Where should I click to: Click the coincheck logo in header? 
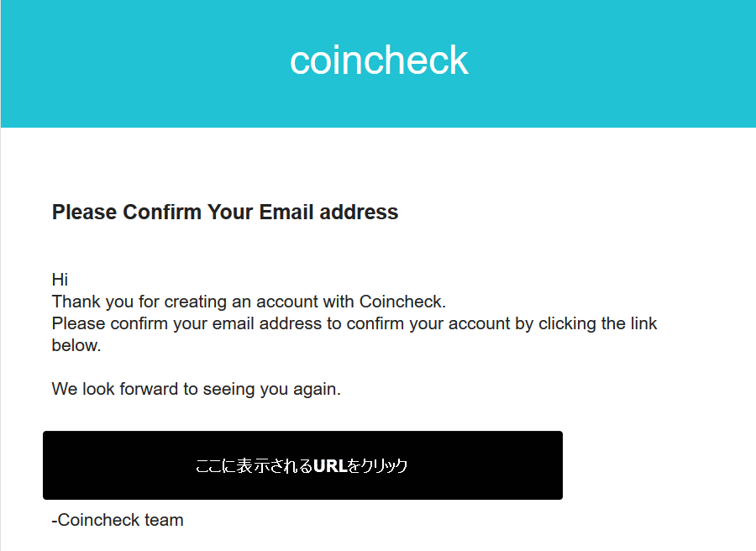(x=379, y=60)
